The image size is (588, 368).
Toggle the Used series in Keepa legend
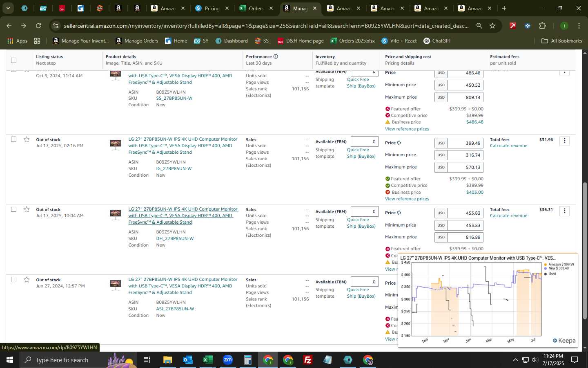tap(550, 274)
